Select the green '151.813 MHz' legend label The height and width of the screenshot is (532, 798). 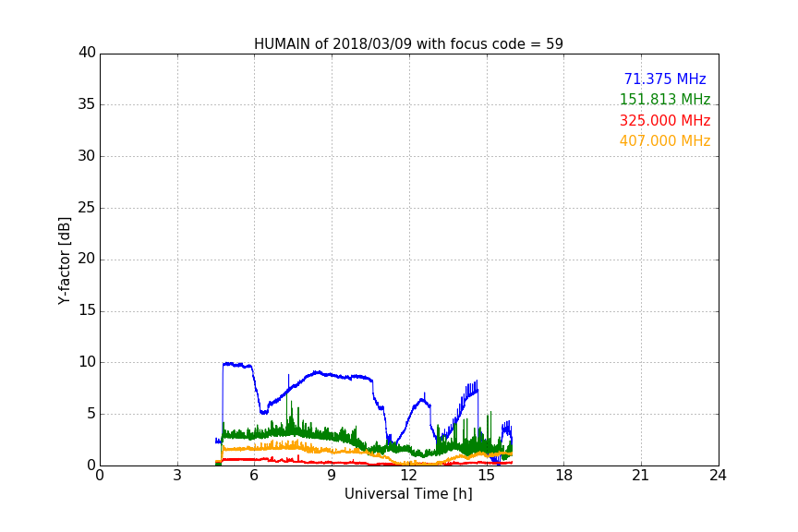pos(665,99)
